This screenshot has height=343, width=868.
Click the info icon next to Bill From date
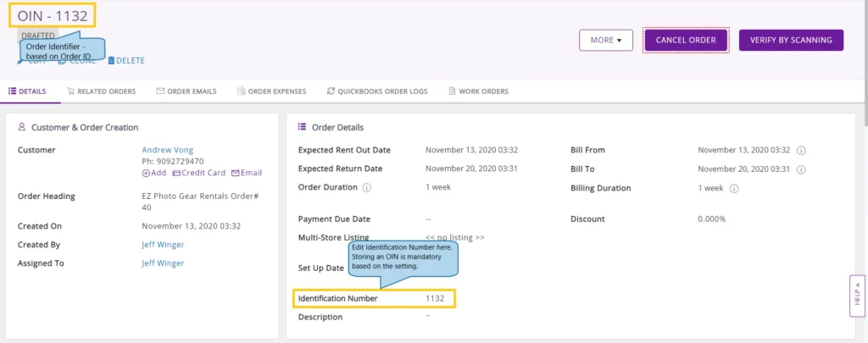tap(801, 151)
